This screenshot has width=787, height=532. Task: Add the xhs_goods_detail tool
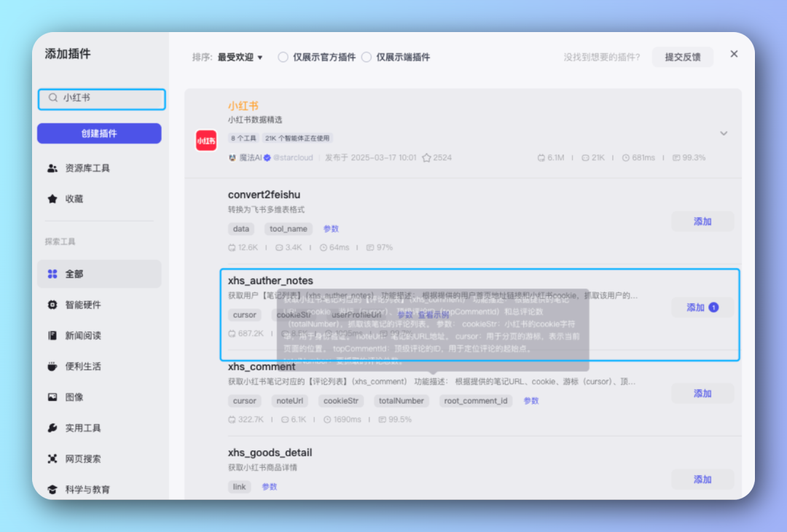point(702,480)
